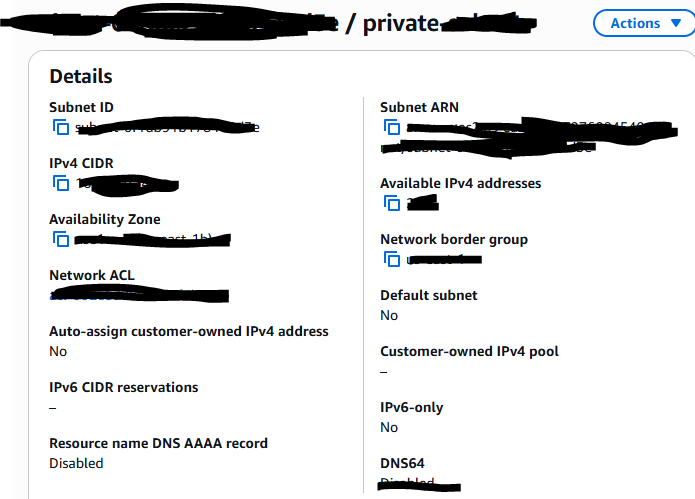Copy the Availability Zone value
695x499 pixels.
[60, 239]
